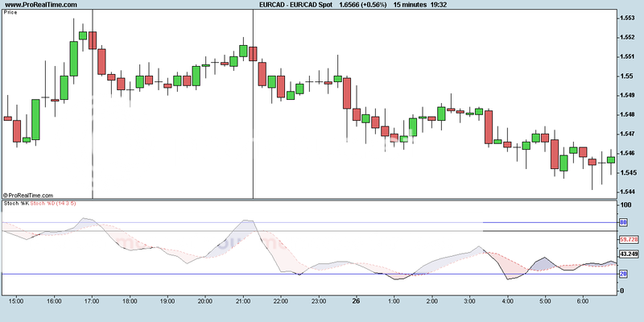Image resolution: width=644 pixels, height=322 pixels.
Task: Click the 21:00 time axis label
Action: tap(243, 301)
